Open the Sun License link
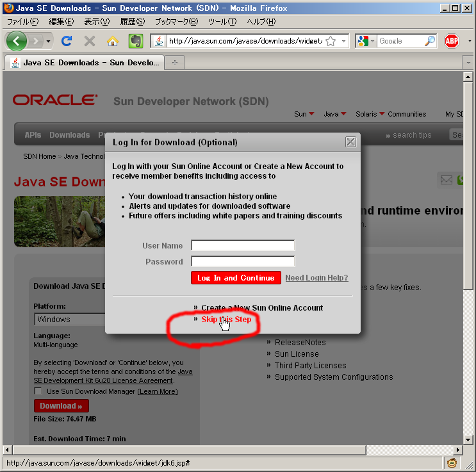476x472 pixels. 297,354
